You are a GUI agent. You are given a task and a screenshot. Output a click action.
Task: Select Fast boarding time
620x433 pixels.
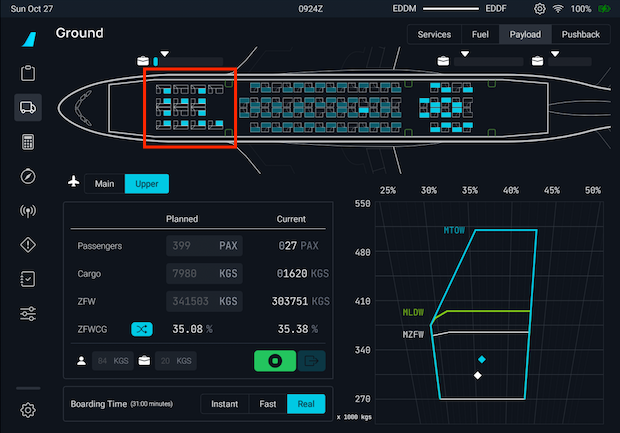click(x=266, y=404)
